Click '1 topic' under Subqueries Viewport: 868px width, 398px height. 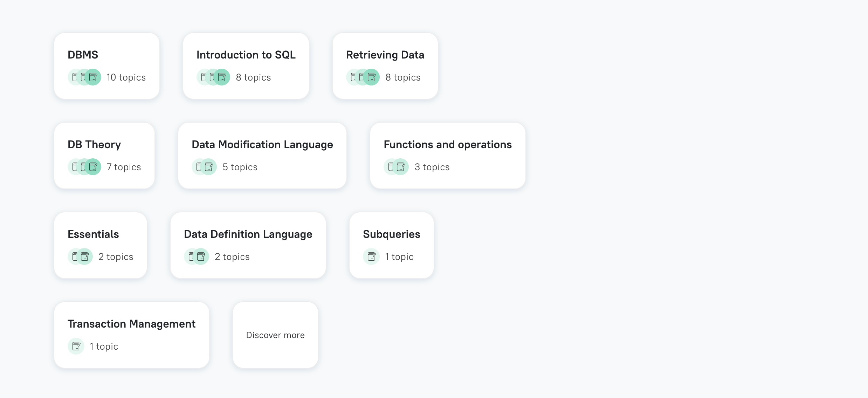click(x=399, y=256)
